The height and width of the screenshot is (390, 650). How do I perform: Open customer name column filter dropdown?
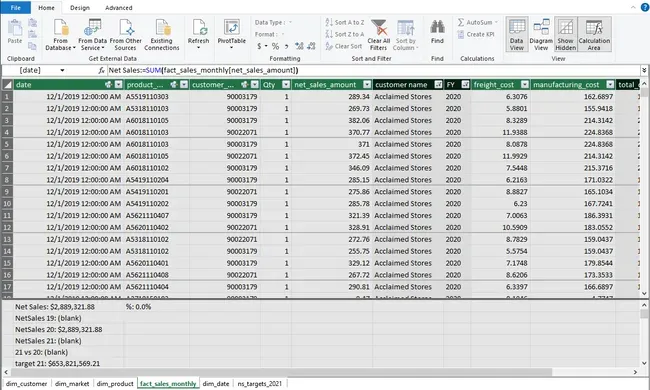click(x=438, y=85)
